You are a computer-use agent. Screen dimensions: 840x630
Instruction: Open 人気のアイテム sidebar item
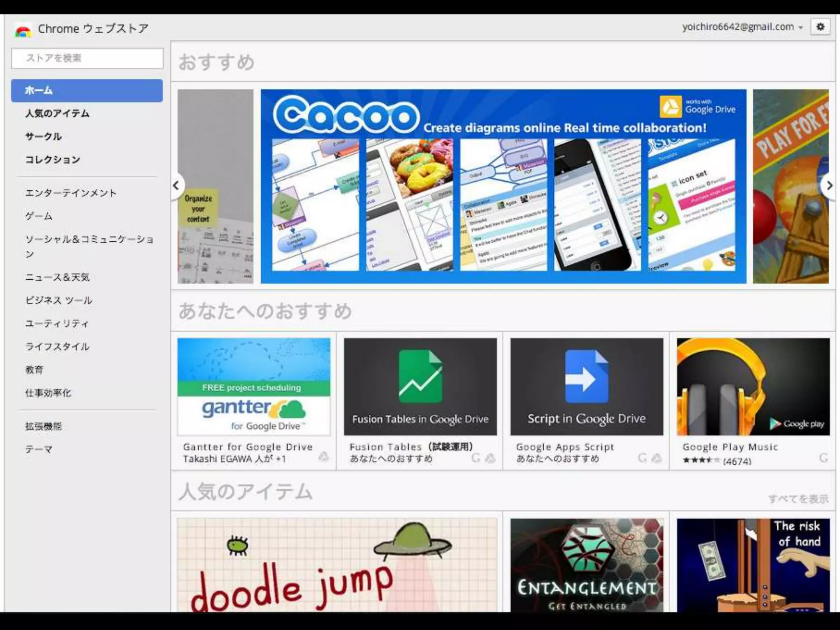tap(57, 114)
